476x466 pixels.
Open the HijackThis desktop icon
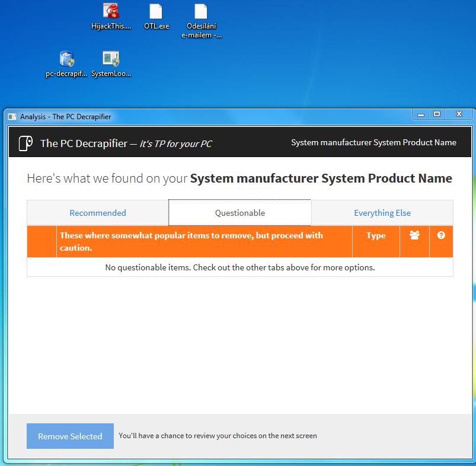[x=111, y=17]
